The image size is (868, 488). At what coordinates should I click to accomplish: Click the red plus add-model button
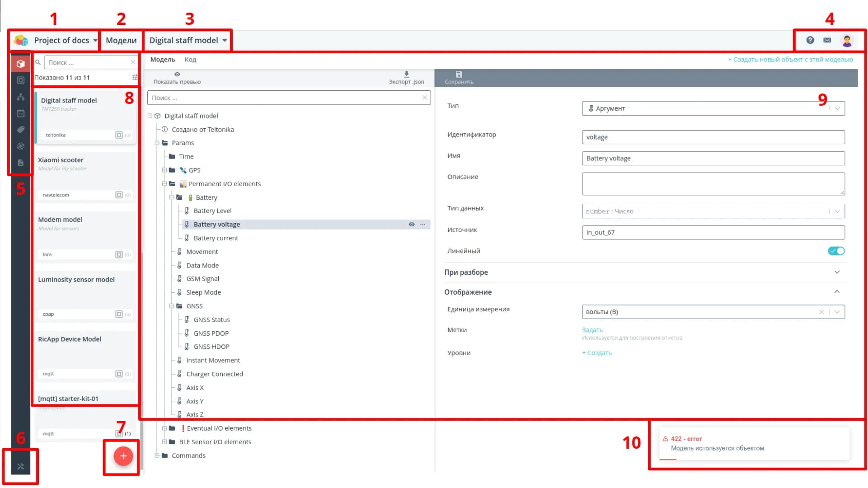click(x=123, y=456)
